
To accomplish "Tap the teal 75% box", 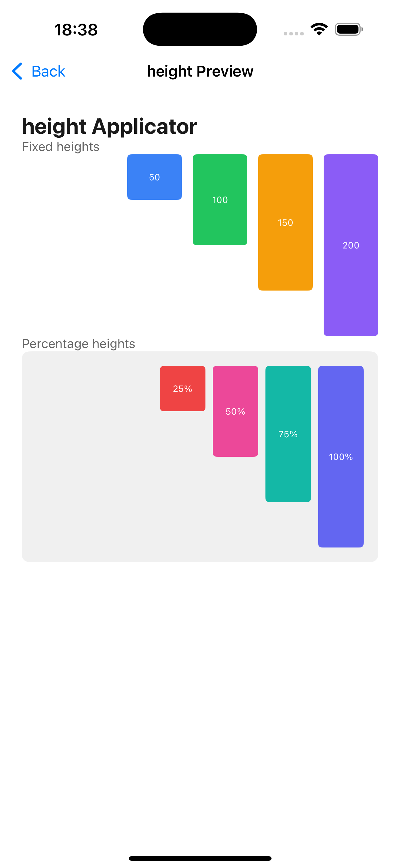I will pos(288,434).
